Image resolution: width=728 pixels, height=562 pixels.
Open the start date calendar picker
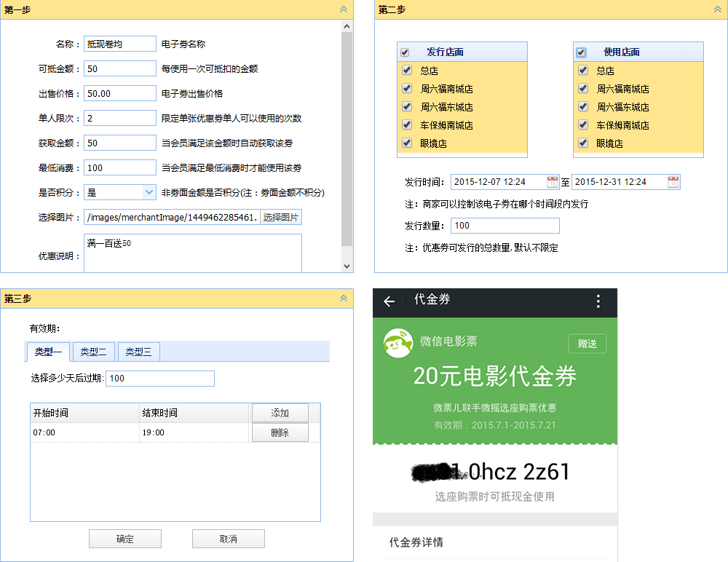pos(553,182)
